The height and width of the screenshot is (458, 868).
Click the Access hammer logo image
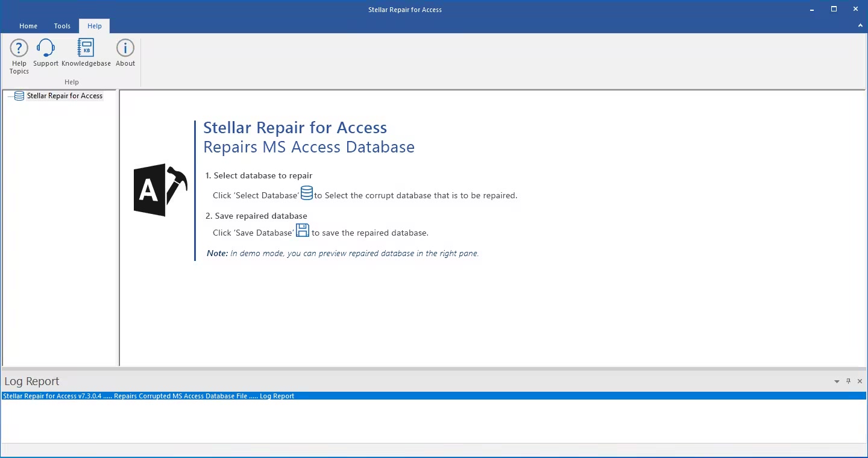[160, 190]
